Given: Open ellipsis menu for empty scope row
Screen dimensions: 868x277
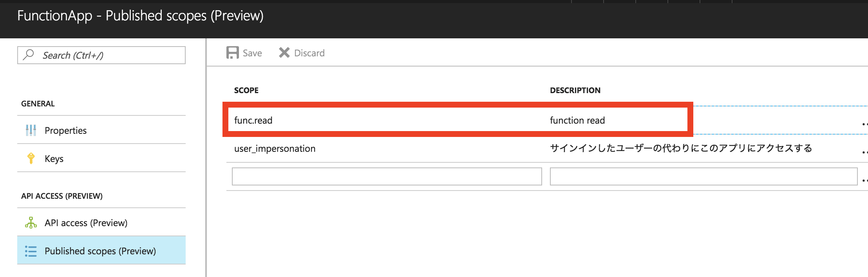Looking at the screenshot, I should (x=865, y=180).
